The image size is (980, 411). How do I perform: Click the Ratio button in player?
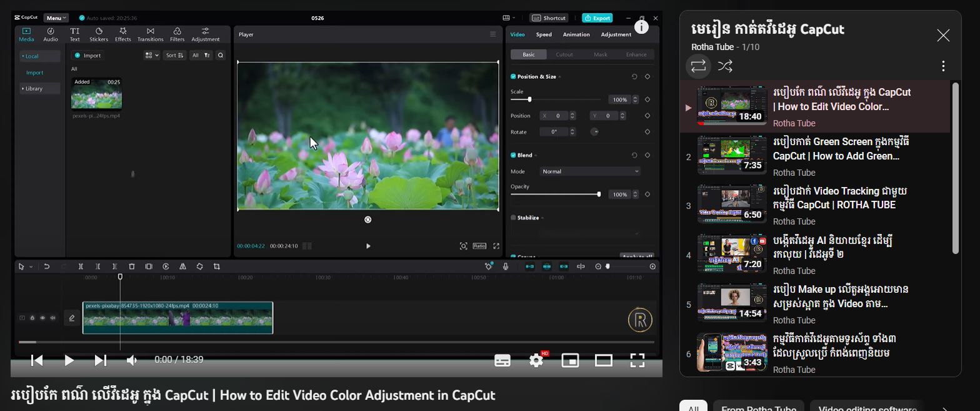(x=479, y=246)
